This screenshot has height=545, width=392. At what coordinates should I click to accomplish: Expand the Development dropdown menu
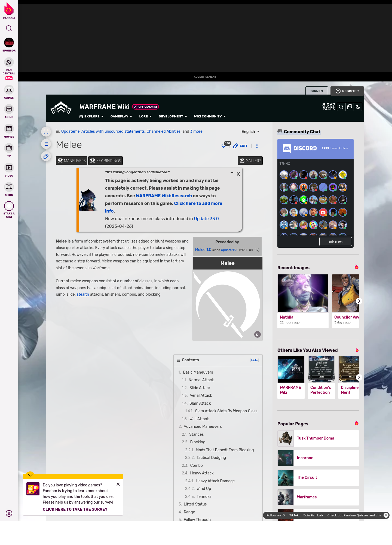(173, 116)
